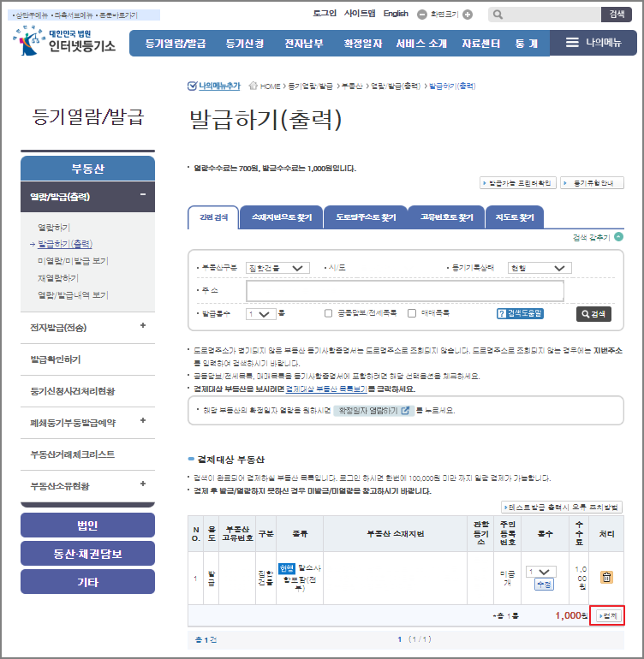The image size is (644, 659).
Task: Click the magnifier icon in top search box
Action: (498, 15)
